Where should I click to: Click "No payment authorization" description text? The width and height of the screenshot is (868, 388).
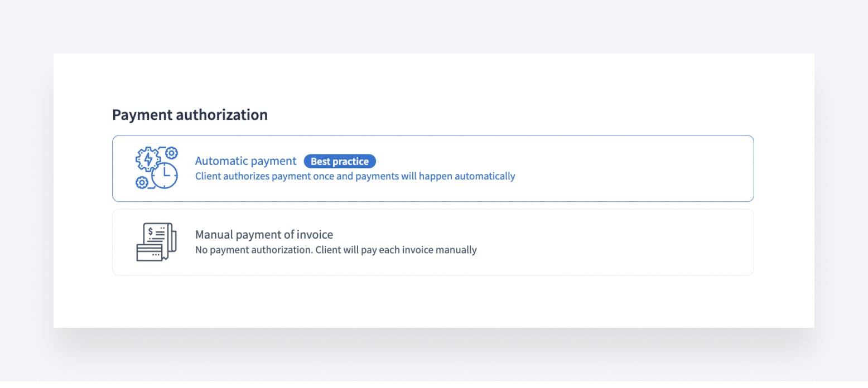pos(254,250)
